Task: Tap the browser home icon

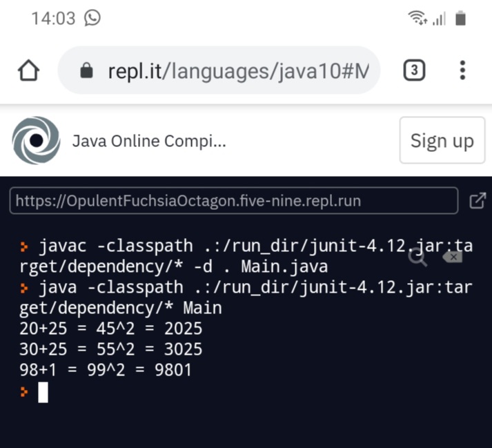Action: coord(28,70)
